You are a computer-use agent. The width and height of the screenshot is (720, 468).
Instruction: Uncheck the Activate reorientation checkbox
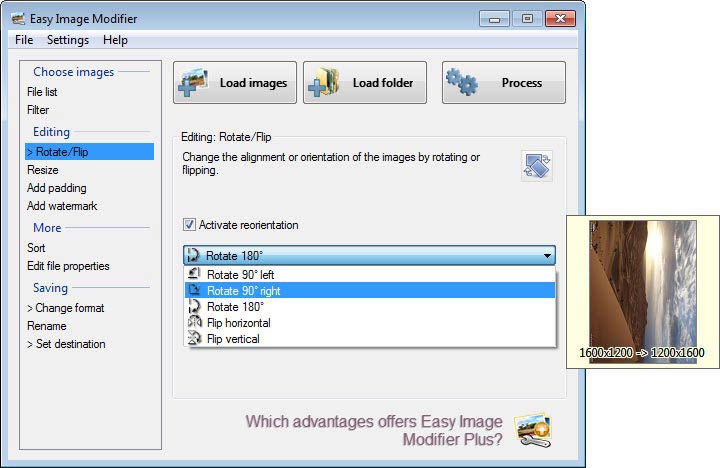(x=190, y=225)
